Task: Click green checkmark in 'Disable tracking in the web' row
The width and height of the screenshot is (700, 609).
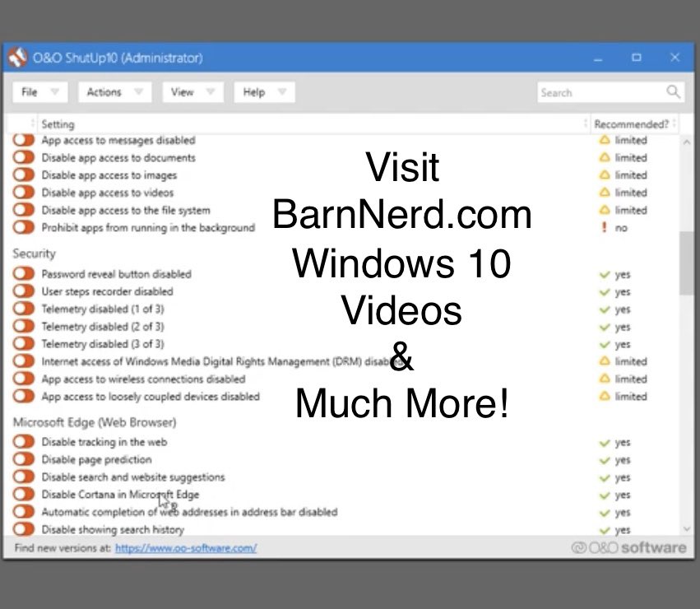Action: click(605, 442)
